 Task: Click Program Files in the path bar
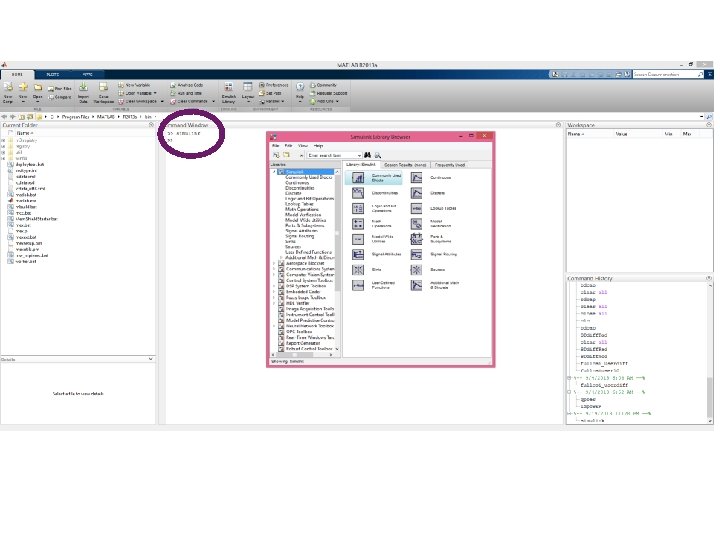click(75, 117)
